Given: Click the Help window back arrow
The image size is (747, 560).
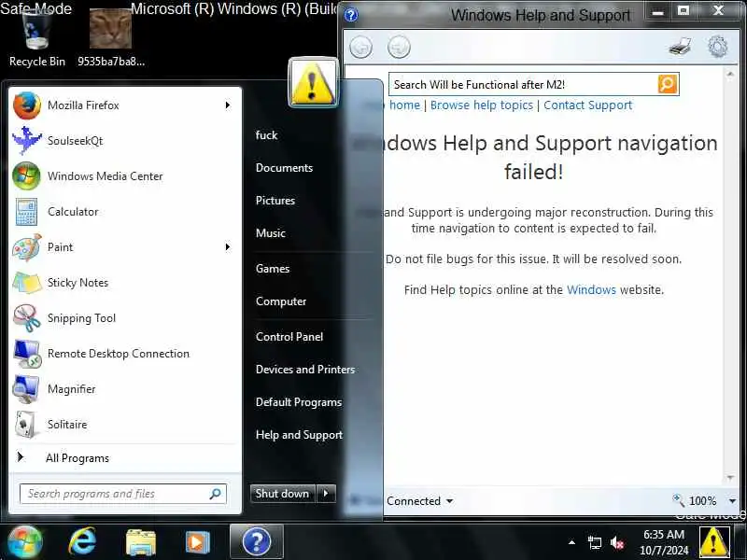Looking at the screenshot, I should pos(360,48).
